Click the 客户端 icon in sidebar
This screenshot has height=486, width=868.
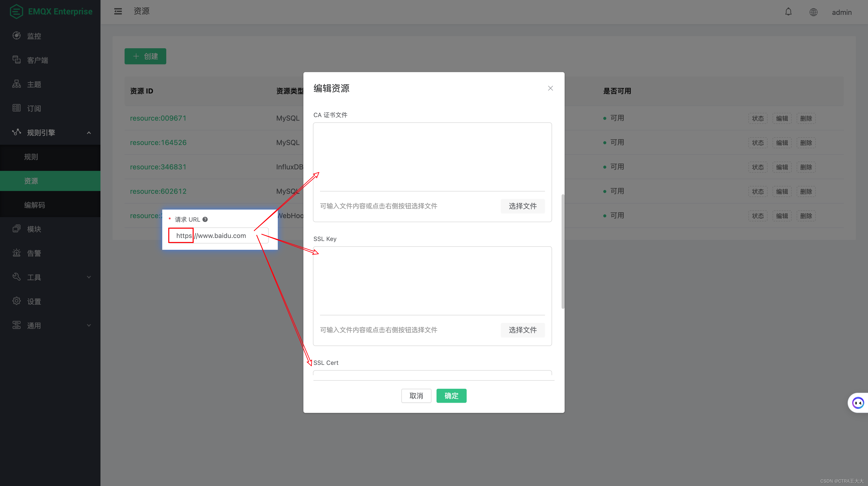(x=16, y=60)
